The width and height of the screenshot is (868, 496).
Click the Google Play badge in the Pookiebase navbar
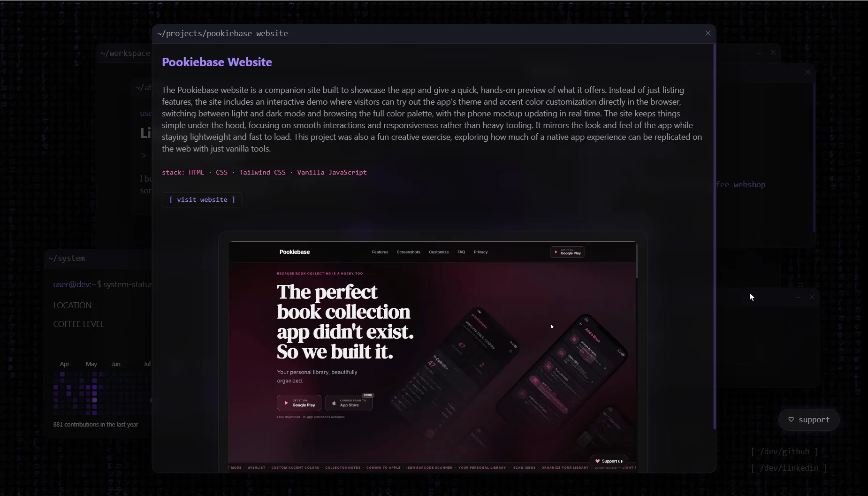(x=568, y=252)
